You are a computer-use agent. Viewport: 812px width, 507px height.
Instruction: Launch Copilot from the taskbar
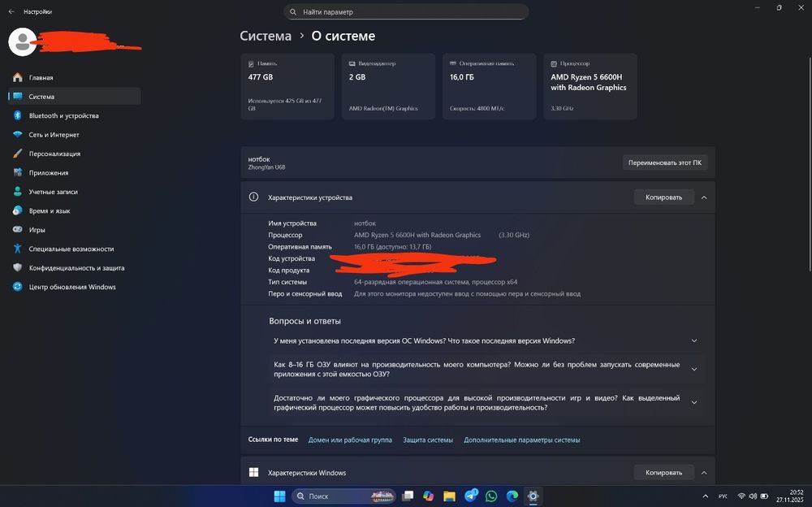point(428,496)
